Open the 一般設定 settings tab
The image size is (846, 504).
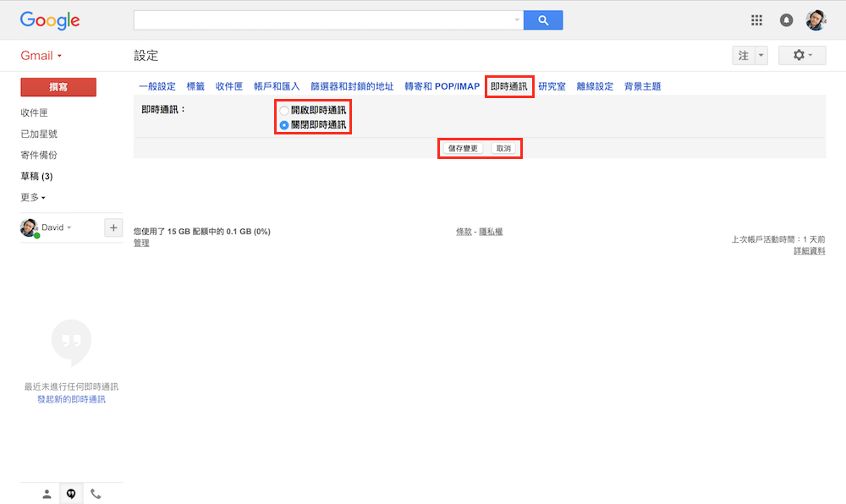point(157,85)
